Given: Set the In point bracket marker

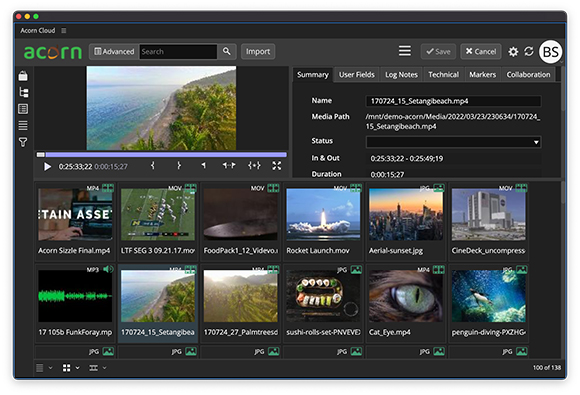Looking at the screenshot, I should [x=153, y=166].
